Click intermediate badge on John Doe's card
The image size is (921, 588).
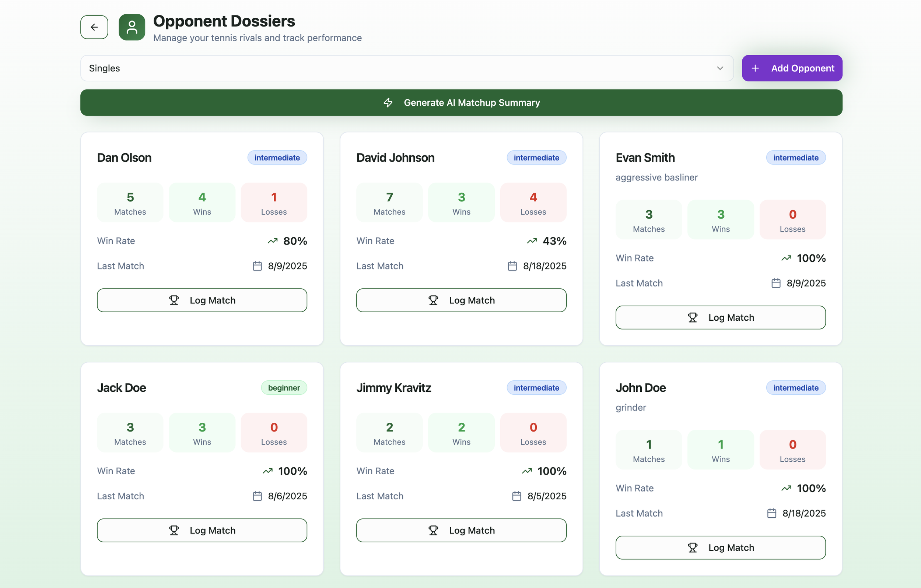(x=795, y=388)
